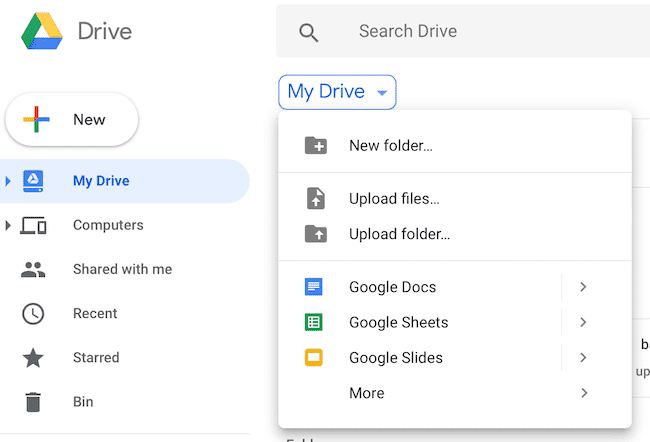Viewport: 650px width, 442px height.
Task: Expand the Google Slides submenu arrow
Action: [584, 357]
